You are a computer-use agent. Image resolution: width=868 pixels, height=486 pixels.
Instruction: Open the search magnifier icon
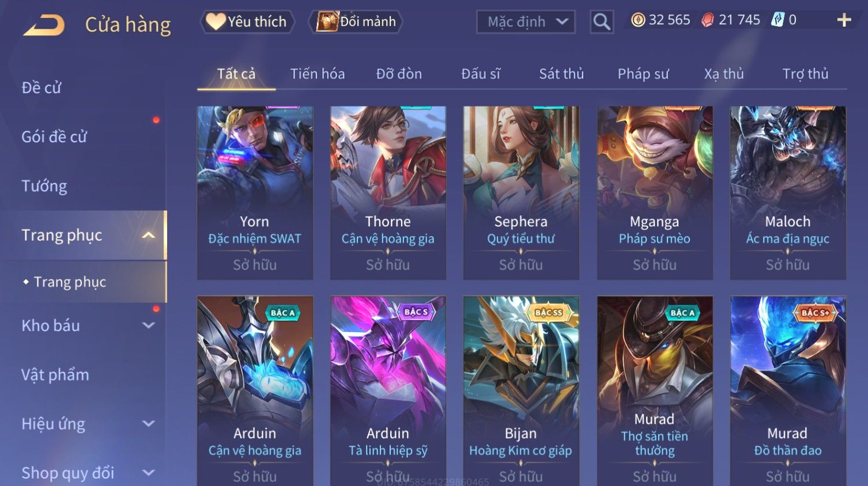[601, 22]
